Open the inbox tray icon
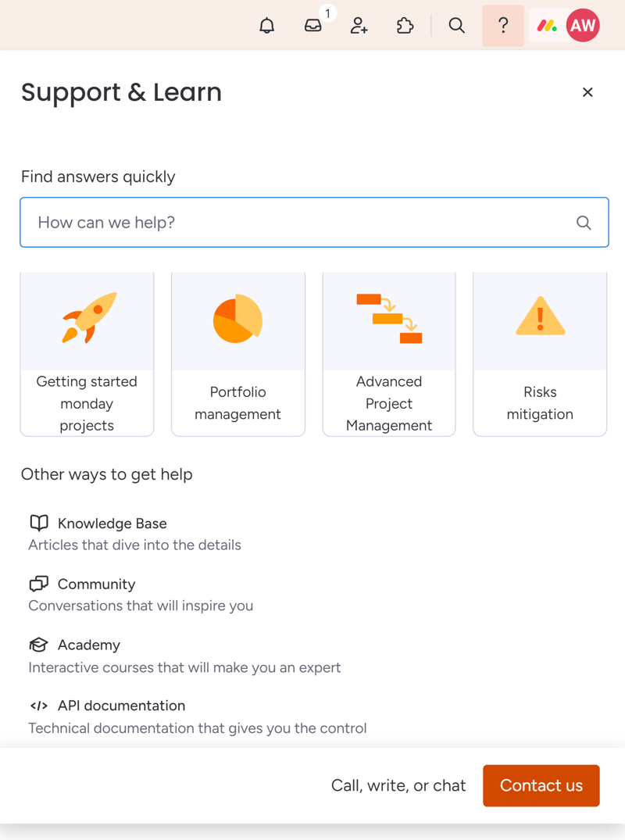The image size is (625, 840). click(x=313, y=26)
